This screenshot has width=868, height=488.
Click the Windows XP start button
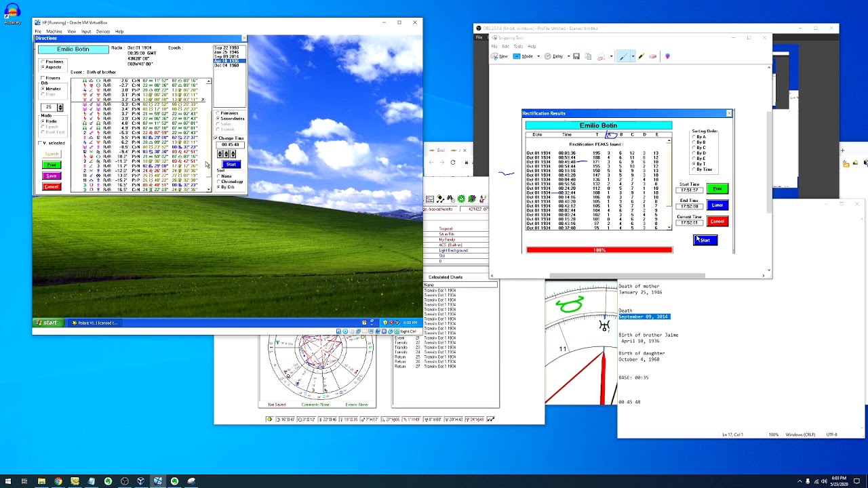(x=47, y=323)
